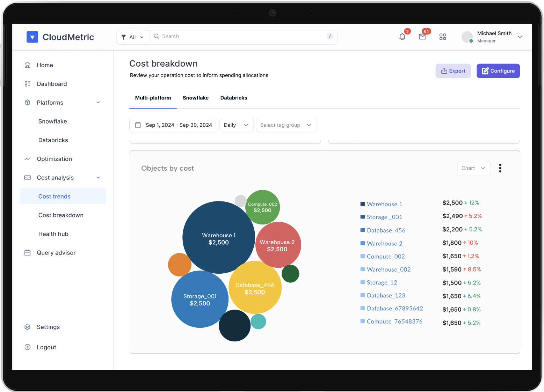Click the Warehouse 1 legend color swatch
This screenshot has width=544, height=392.
click(362, 204)
